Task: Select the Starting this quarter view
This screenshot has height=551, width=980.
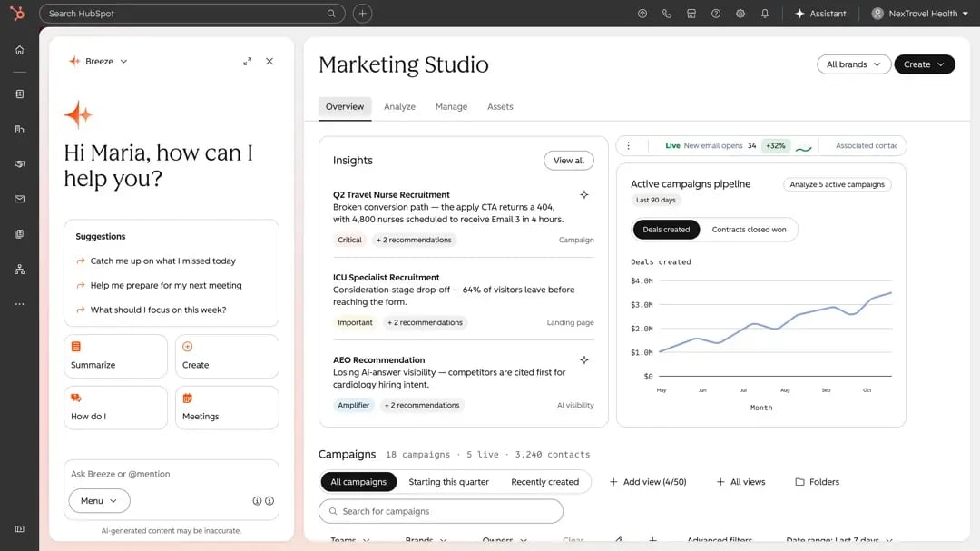Action: pyautogui.click(x=449, y=482)
